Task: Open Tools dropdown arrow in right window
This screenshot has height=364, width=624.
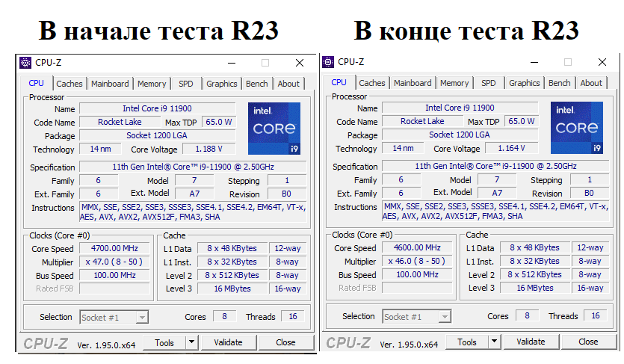Action: pyautogui.click(x=495, y=342)
